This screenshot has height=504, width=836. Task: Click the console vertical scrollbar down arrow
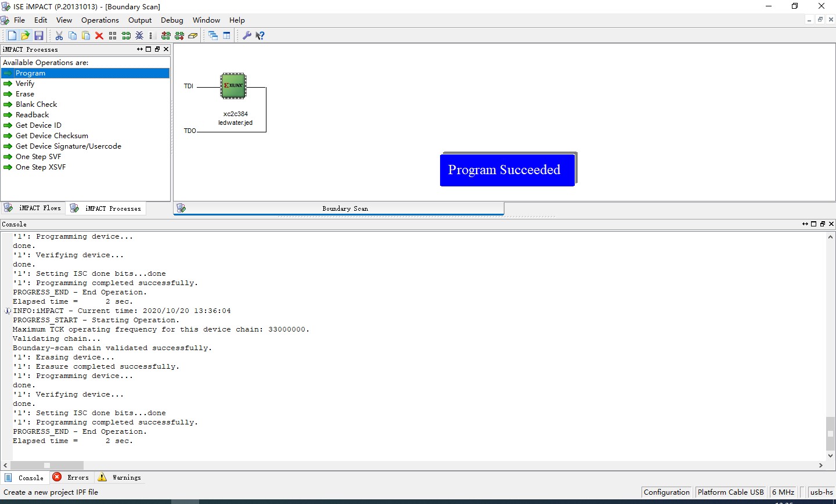click(831, 456)
